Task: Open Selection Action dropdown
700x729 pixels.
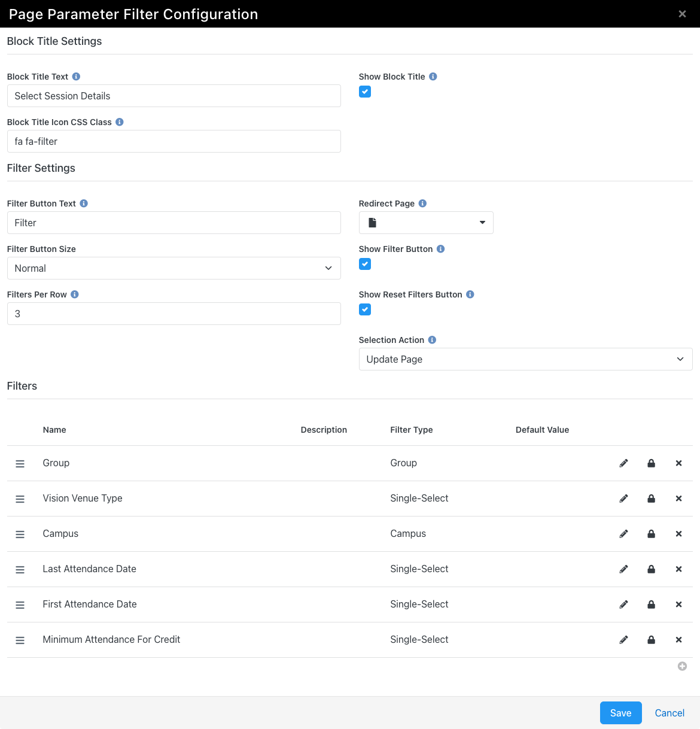Action: 526,359
